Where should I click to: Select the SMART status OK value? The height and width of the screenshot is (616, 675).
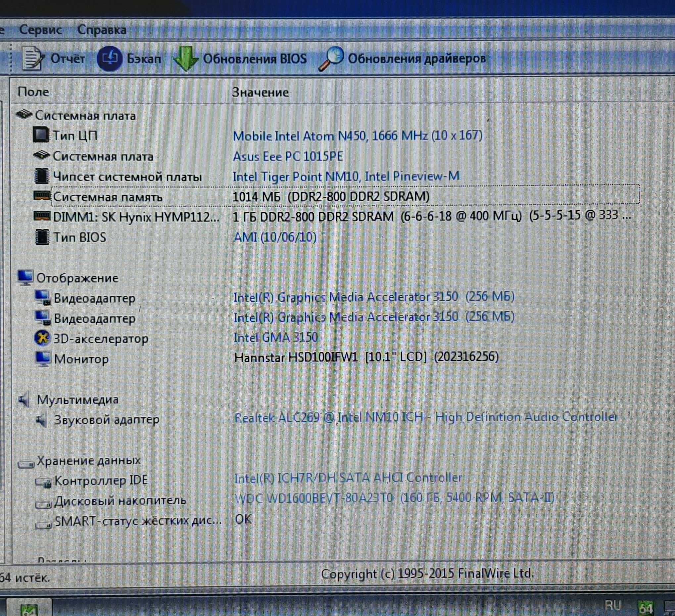(243, 519)
